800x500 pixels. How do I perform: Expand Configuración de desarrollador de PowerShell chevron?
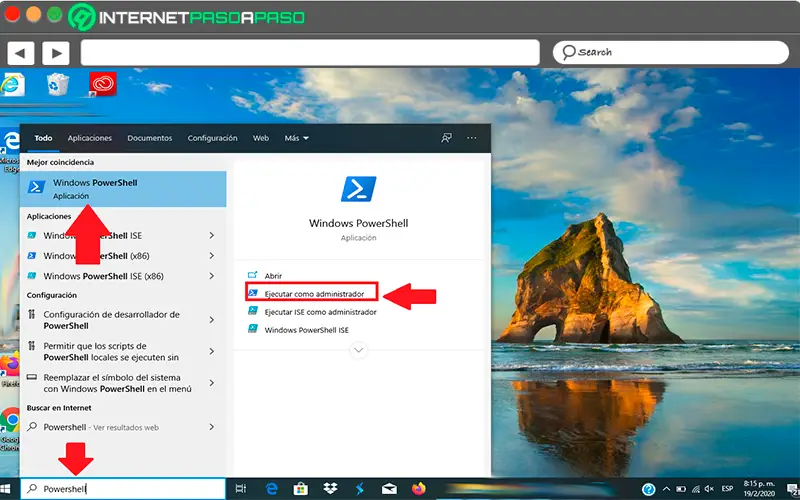[x=211, y=320]
